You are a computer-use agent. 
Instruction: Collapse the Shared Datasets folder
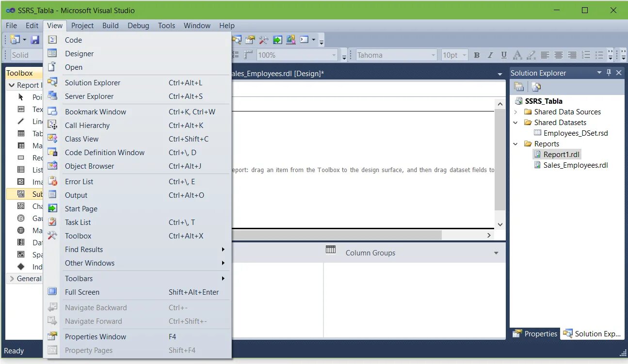[516, 123]
